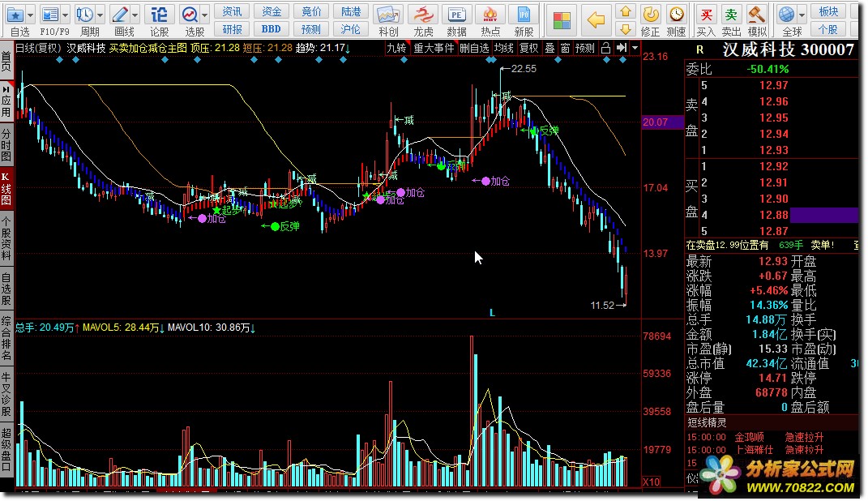Expand the 画线 drawing tools dropdown arrow
The image size is (868, 501).
(x=135, y=15)
